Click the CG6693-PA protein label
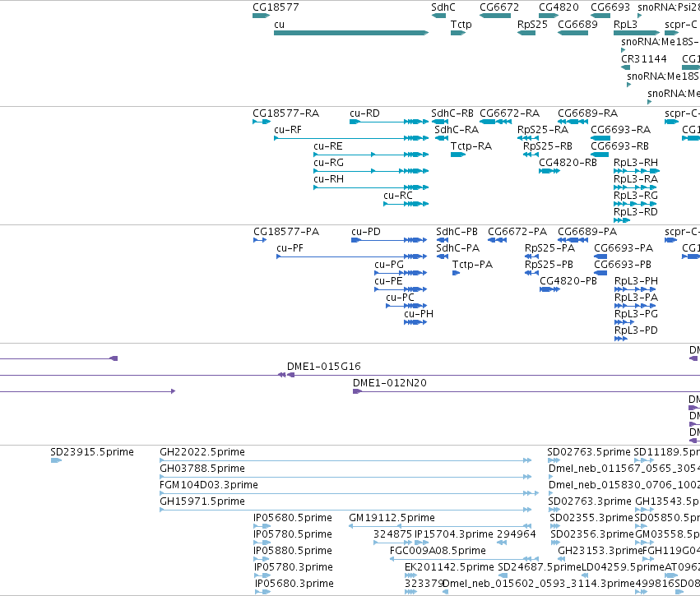700x596 pixels. (624, 248)
